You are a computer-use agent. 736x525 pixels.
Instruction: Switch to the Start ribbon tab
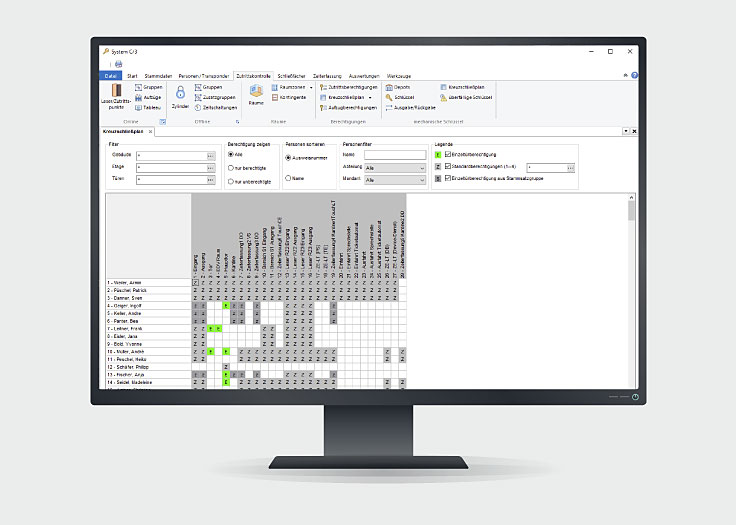coord(132,76)
